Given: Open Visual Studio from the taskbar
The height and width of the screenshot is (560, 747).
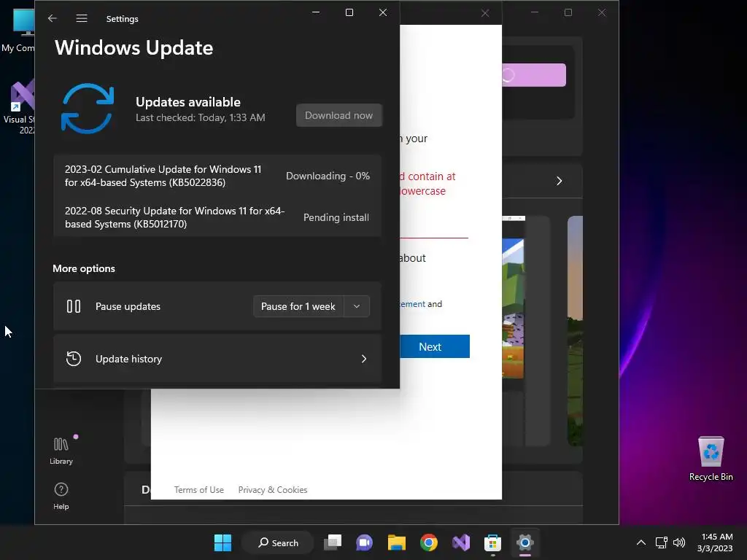Looking at the screenshot, I should (x=461, y=542).
